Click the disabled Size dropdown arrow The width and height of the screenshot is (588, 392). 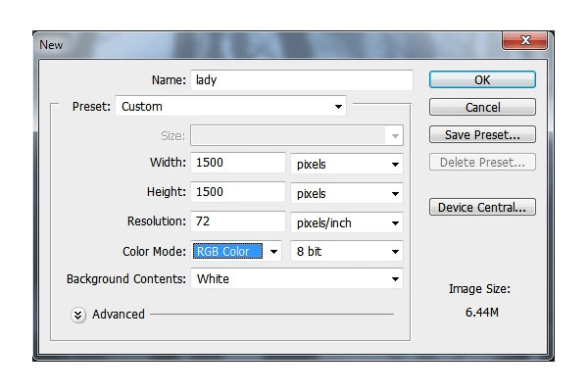[395, 136]
